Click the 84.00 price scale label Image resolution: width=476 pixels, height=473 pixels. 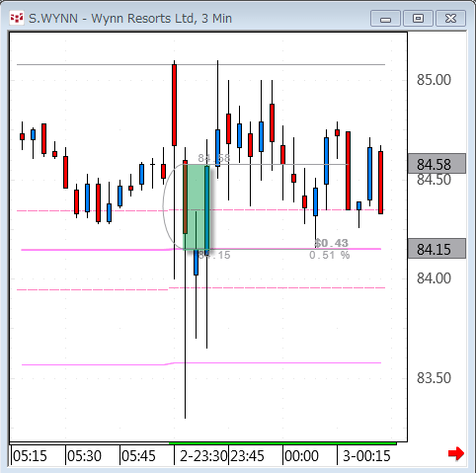[x=434, y=278]
